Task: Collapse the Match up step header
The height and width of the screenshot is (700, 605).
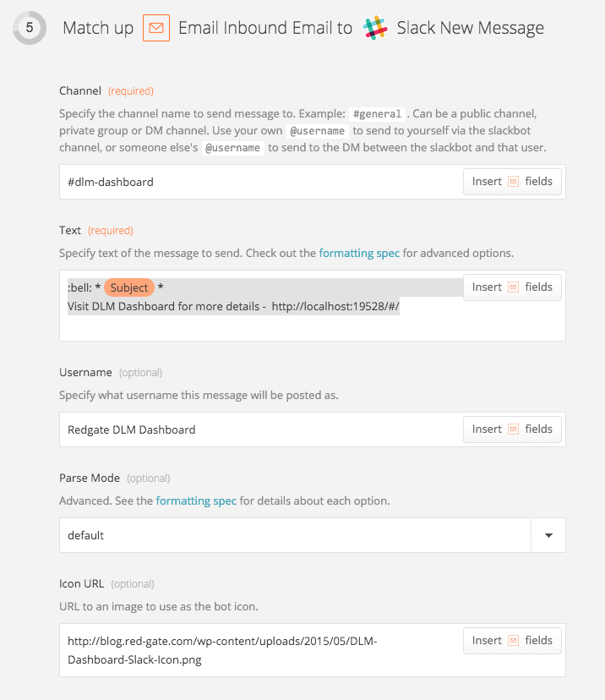Action: pyautogui.click(x=98, y=28)
